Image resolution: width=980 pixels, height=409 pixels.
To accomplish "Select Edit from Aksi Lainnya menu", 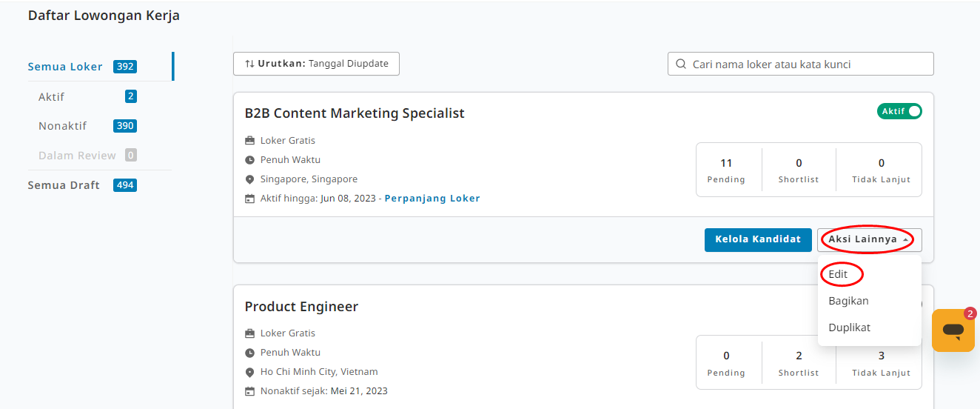I will point(838,274).
